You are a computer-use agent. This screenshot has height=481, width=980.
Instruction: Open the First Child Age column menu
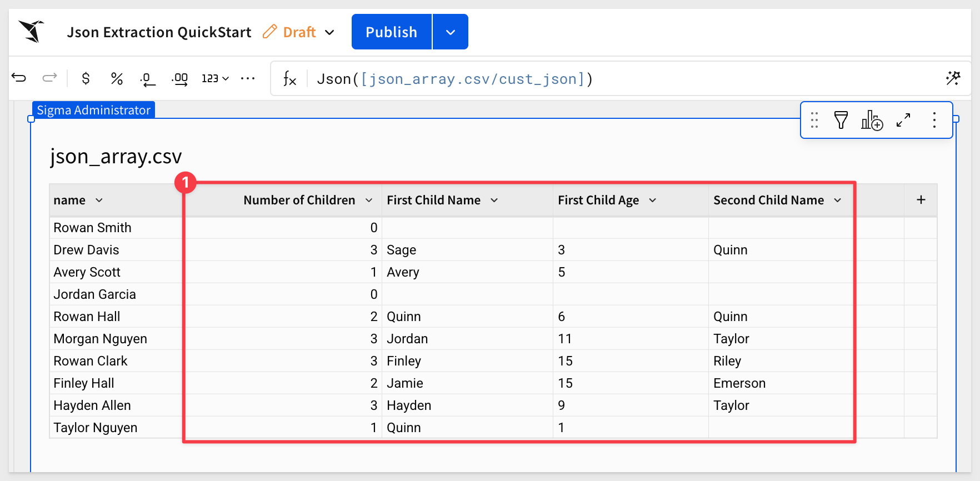[x=653, y=200]
